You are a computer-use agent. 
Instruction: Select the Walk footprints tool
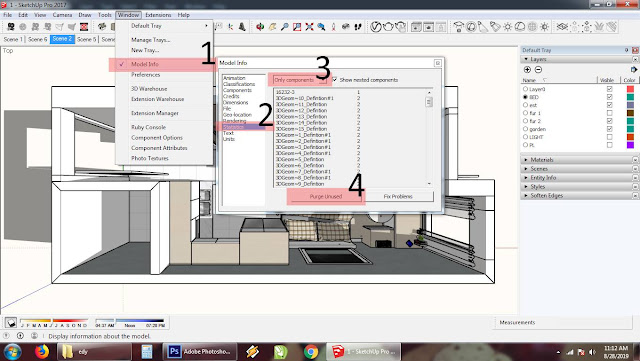click(358, 27)
